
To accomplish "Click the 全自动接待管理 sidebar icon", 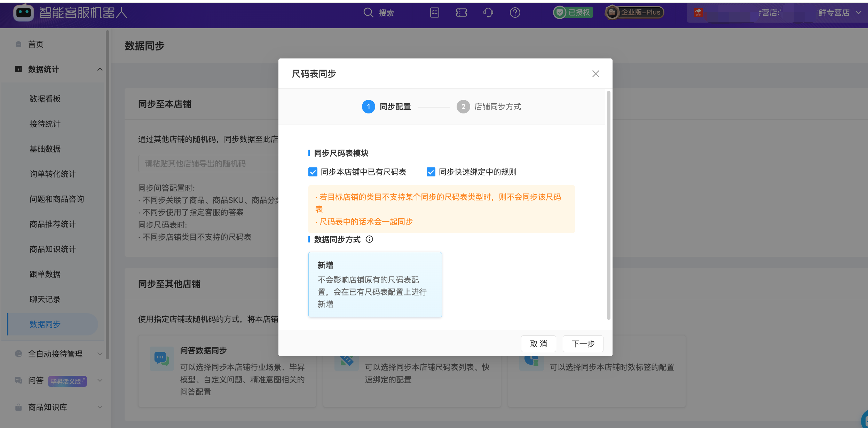I will click(x=18, y=354).
